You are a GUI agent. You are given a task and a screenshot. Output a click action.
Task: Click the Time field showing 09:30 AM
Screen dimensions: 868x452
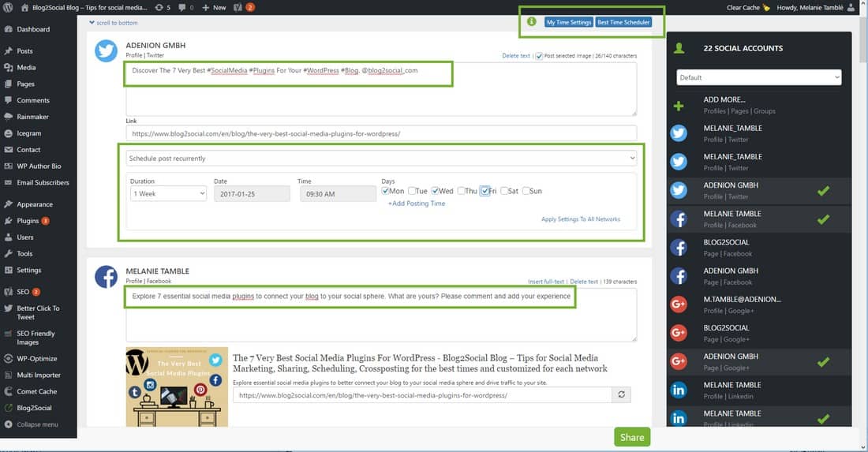click(x=339, y=193)
